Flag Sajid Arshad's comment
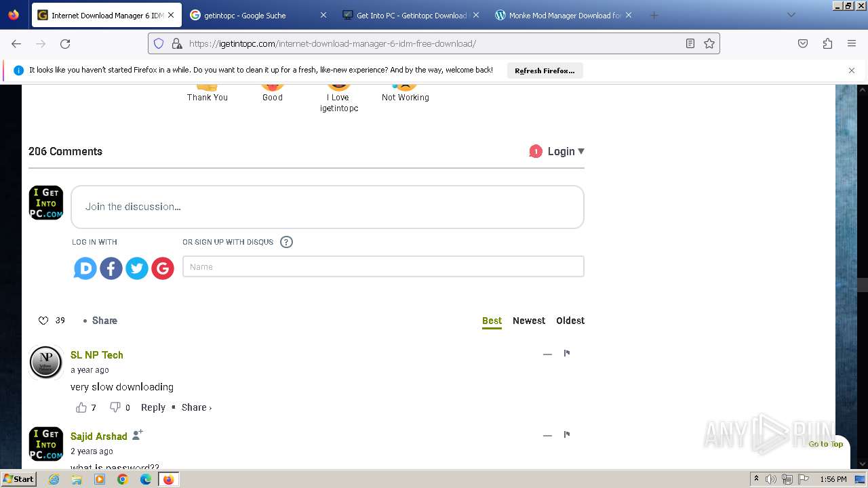 567,434
